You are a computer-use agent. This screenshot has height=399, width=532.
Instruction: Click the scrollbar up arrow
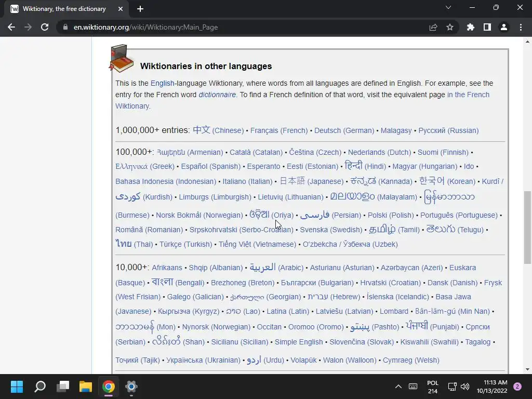pyautogui.click(x=528, y=42)
